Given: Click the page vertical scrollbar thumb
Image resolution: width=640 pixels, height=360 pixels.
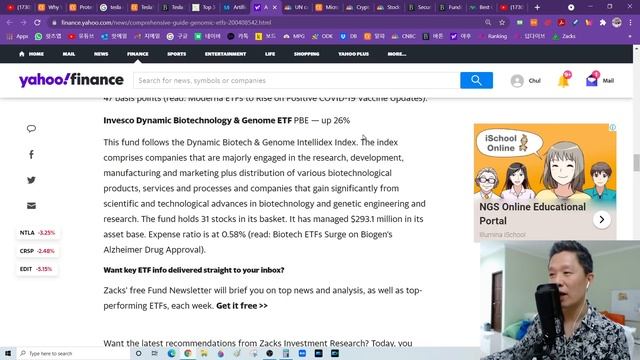Looking at the screenshot, I should [x=636, y=163].
